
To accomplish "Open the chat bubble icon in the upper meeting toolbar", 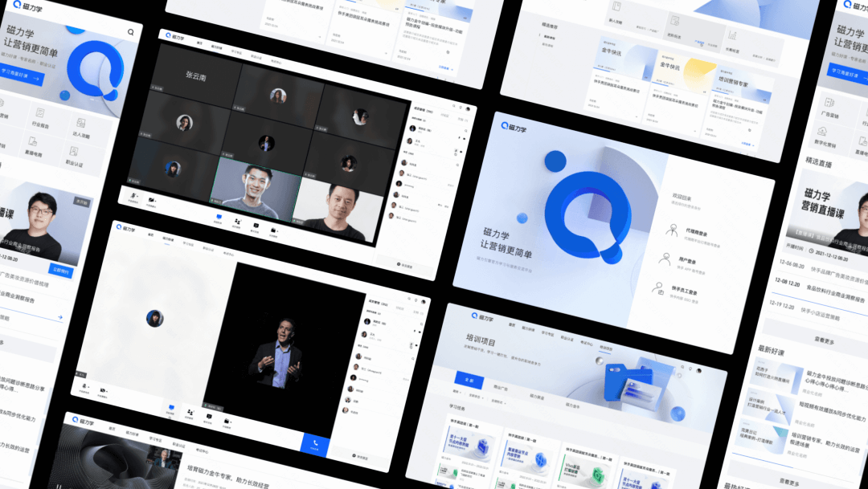I will click(256, 226).
